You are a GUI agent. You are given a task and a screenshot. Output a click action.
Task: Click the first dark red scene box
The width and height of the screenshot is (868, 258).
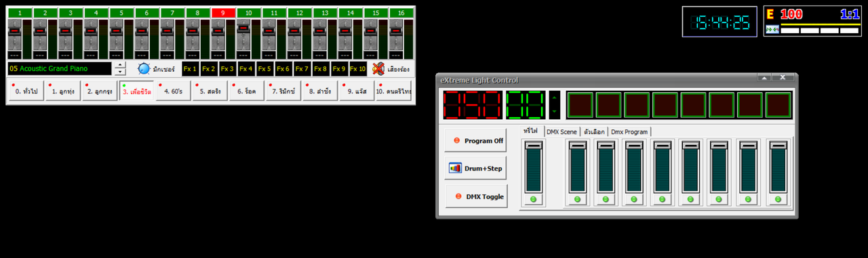(x=580, y=105)
